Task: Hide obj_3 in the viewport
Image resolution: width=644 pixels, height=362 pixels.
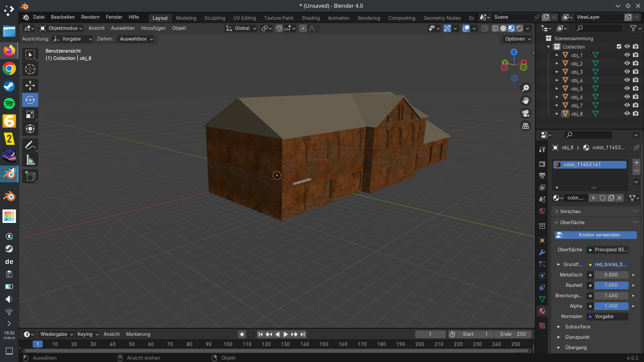Action: tap(627, 72)
